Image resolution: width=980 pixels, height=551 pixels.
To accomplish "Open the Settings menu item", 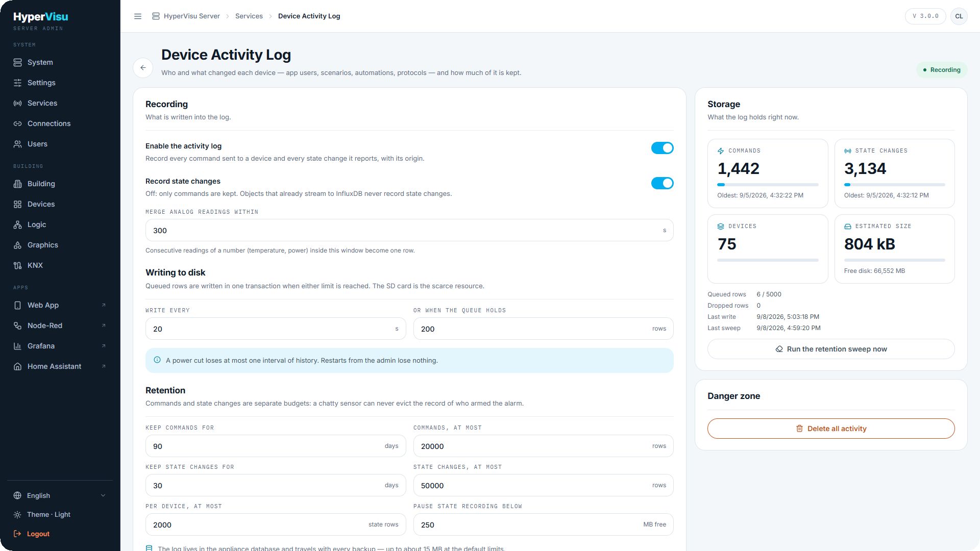I will click(60, 83).
